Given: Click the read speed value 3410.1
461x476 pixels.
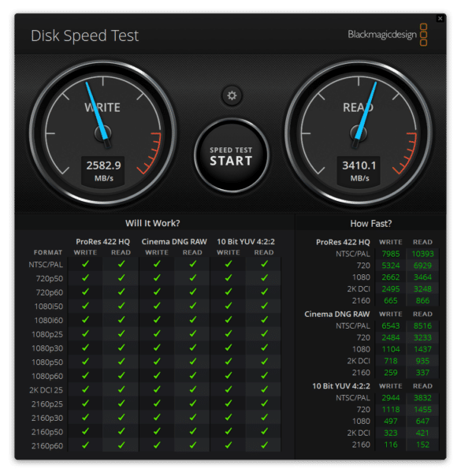Looking at the screenshot, I should tap(359, 165).
